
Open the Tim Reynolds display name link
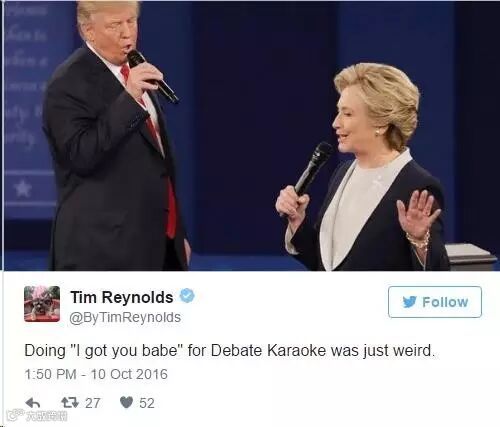pyautogui.click(x=122, y=297)
